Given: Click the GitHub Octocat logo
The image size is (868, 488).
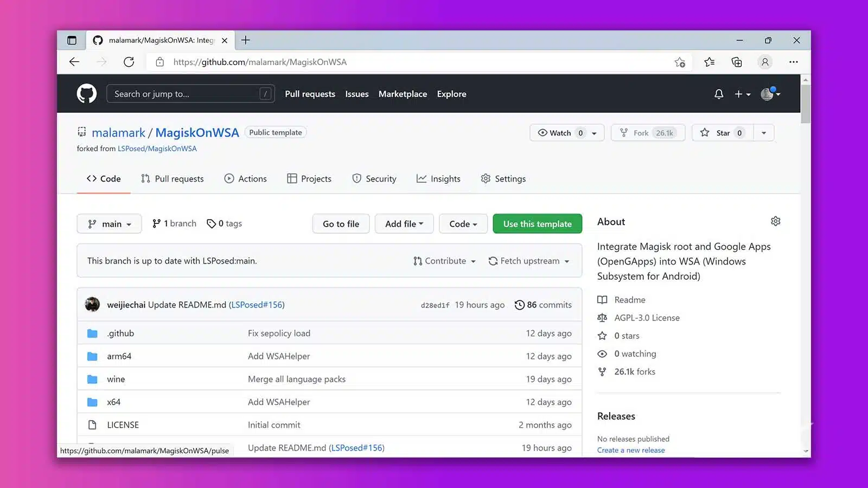Looking at the screenshot, I should coord(87,94).
